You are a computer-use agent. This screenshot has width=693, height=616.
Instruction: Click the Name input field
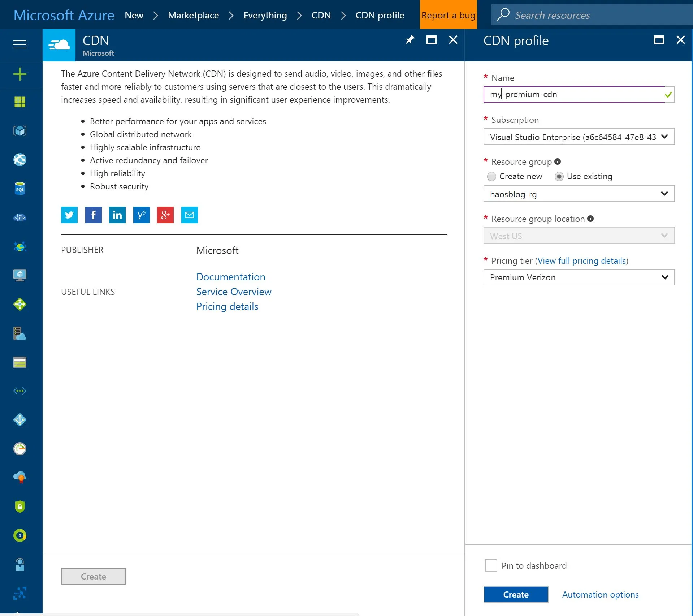(x=579, y=94)
